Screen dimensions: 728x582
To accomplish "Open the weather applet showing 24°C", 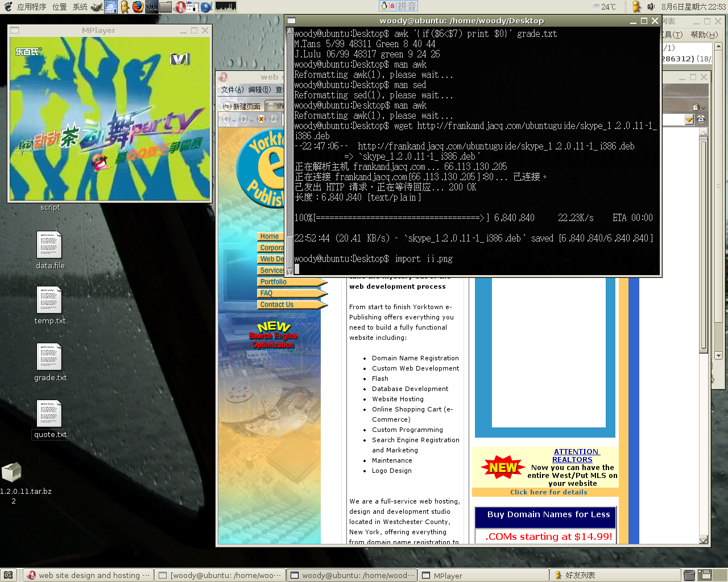I will point(605,7).
